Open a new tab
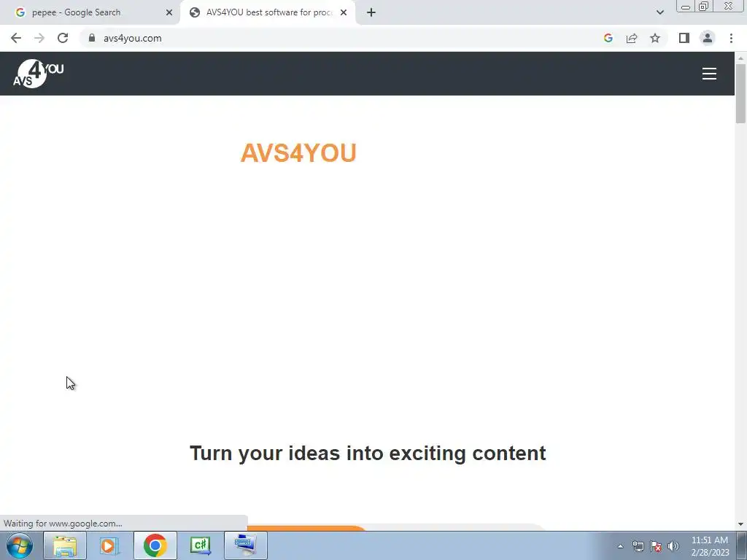 (x=371, y=12)
